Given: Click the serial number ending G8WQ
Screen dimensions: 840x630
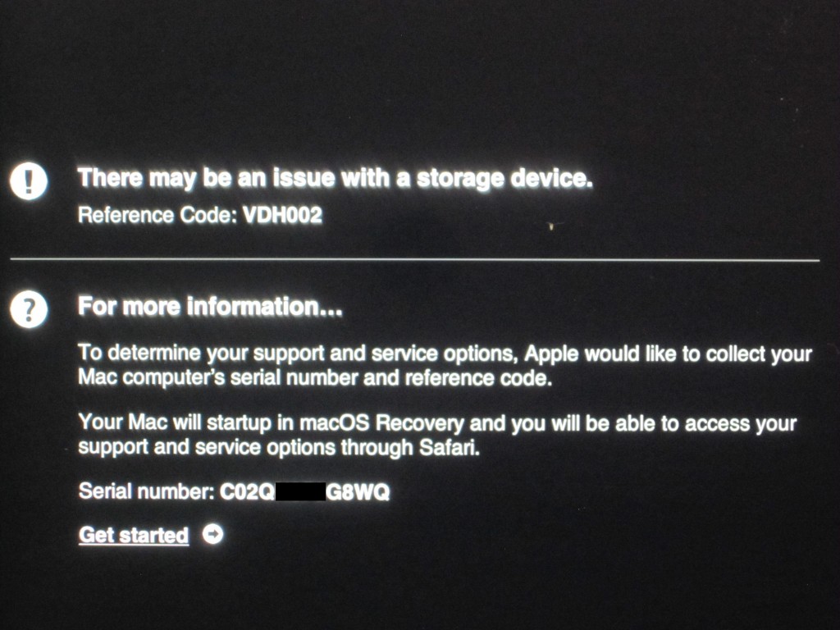Looking at the screenshot, I should pos(358,492).
